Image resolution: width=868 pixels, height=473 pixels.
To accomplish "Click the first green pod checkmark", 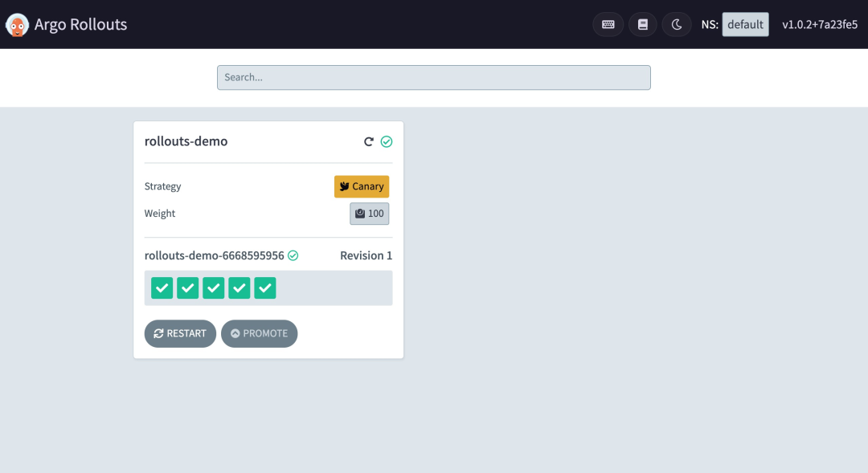I will point(162,287).
